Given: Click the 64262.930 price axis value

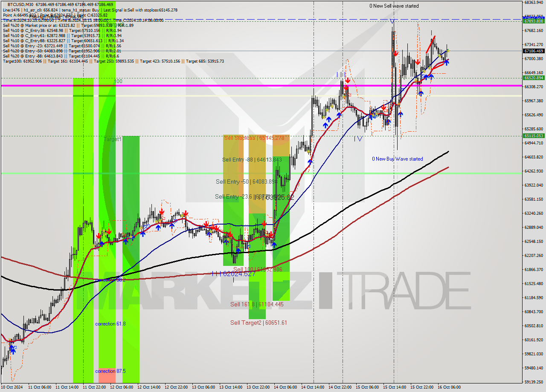Looking at the screenshot, I should [x=533, y=171].
